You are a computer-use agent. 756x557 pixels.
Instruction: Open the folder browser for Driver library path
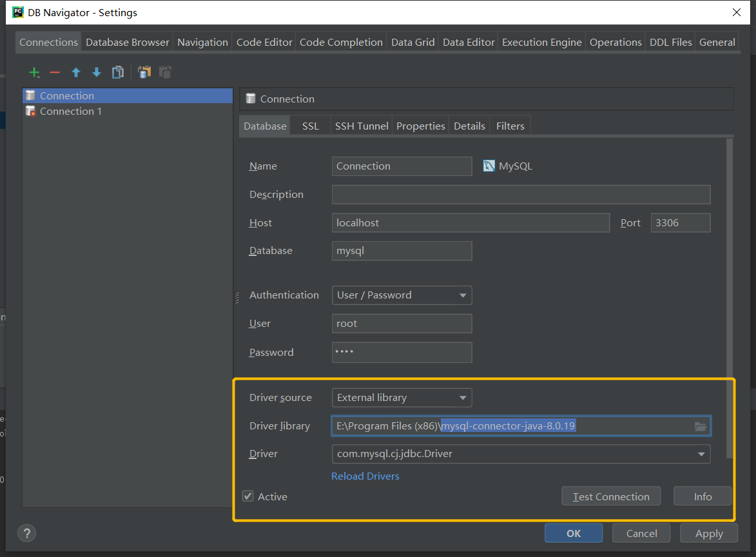701,425
